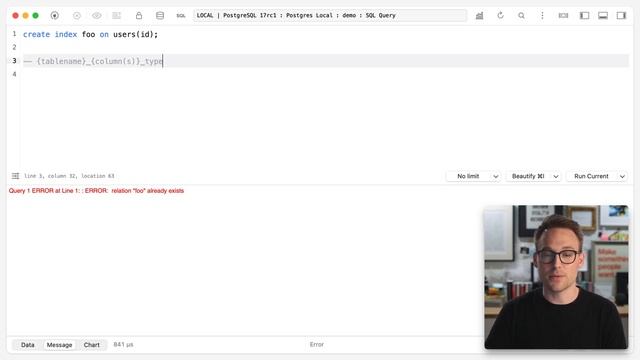Viewport: 640px width, 360px height.
Task: Toggle the right sidebar panel icon
Action: coord(621,16)
